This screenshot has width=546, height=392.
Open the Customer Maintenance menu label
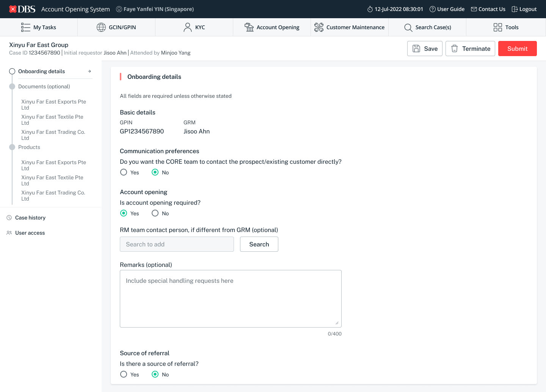355,27
